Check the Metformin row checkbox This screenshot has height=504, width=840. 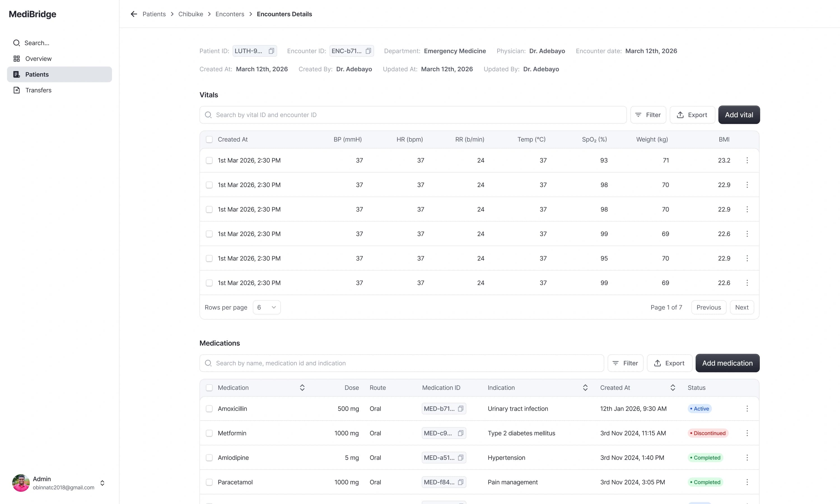pyautogui.click(x=209, y=433)
